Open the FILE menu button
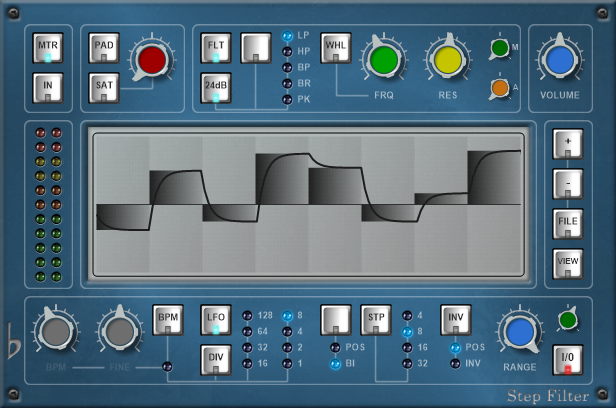The image size is (616, 408). (567, 221)
